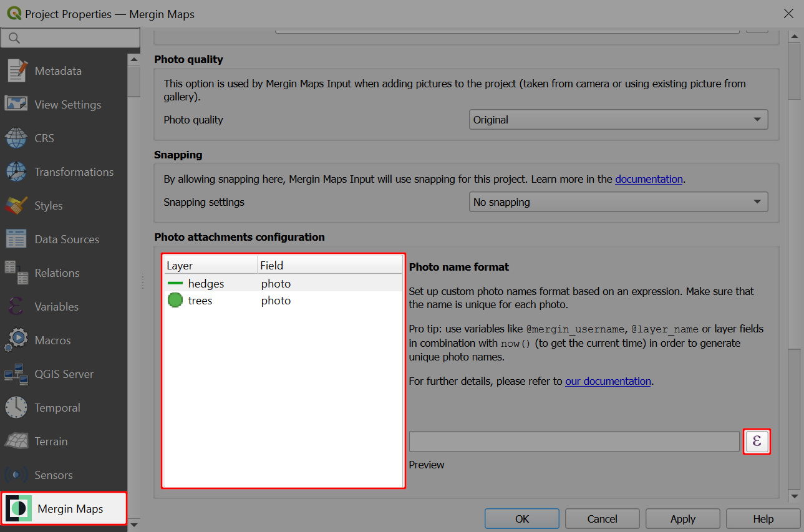Screen dimensions: 804x532
Task: Switch to the View Settings tab
Action: [64, 104]
